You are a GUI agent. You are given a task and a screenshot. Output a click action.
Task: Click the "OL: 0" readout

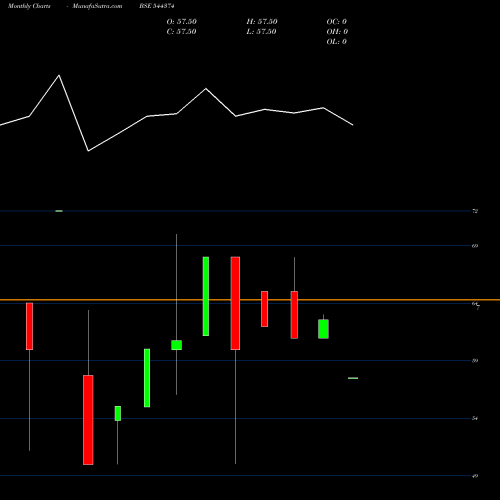pos(337,41)
